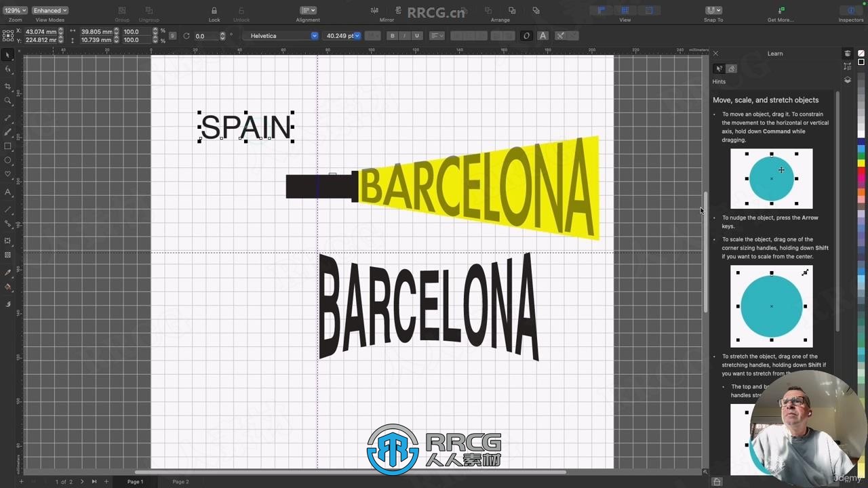
Task: Select the Pick tool in the toolbox
Action: tap(8, 55)
